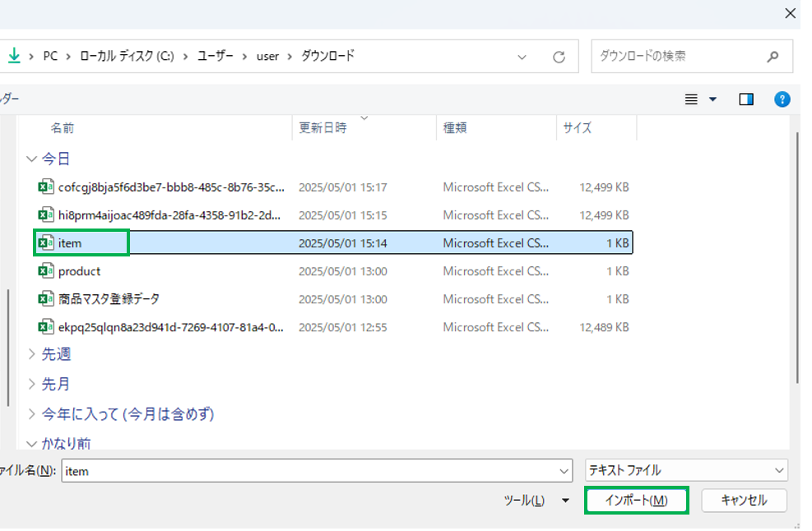The width and height of the screenshot is (812, 531).
Task: Select 商品マスタ登録データ file name
Action: 109,299
